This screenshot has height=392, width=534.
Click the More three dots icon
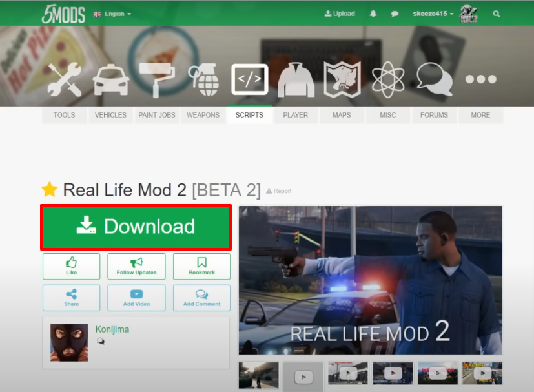tap(481, 79)
